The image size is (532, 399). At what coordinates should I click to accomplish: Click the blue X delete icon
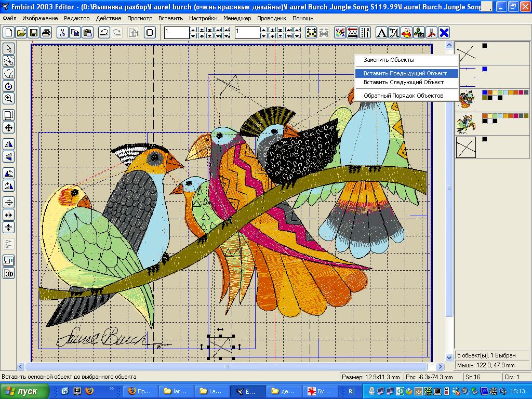point(444,33)
